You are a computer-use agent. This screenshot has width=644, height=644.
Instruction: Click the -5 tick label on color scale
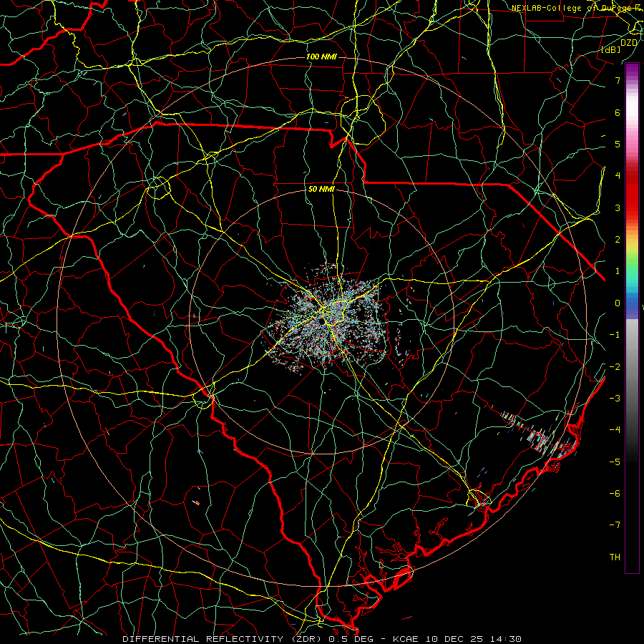tap(615, 462)
